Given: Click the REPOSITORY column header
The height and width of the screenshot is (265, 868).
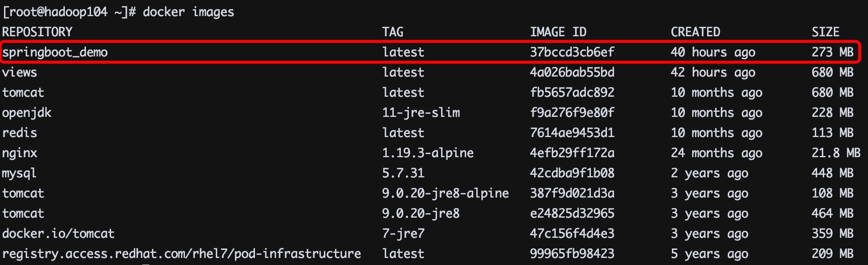Looking at the screenshot, I should pos(37,32).
